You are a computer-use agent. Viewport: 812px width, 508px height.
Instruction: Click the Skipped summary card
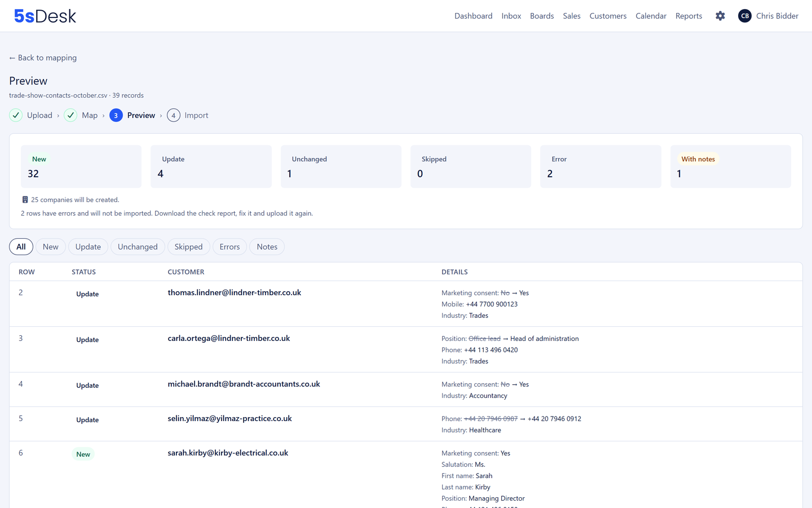(x=471, y=167)
